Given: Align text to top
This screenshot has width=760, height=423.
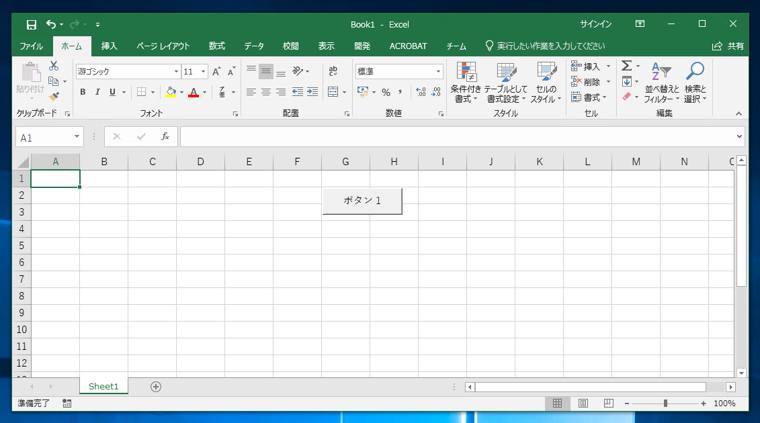Looking at the screenshot, I should tap(251, 71).
